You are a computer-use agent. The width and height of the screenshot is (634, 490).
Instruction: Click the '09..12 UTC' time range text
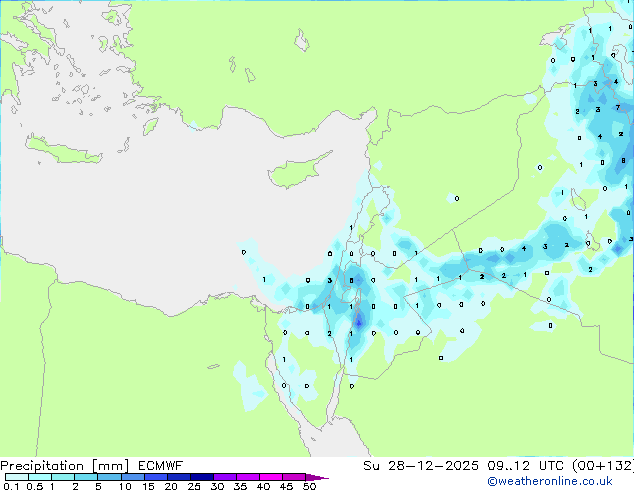point(528,466)
